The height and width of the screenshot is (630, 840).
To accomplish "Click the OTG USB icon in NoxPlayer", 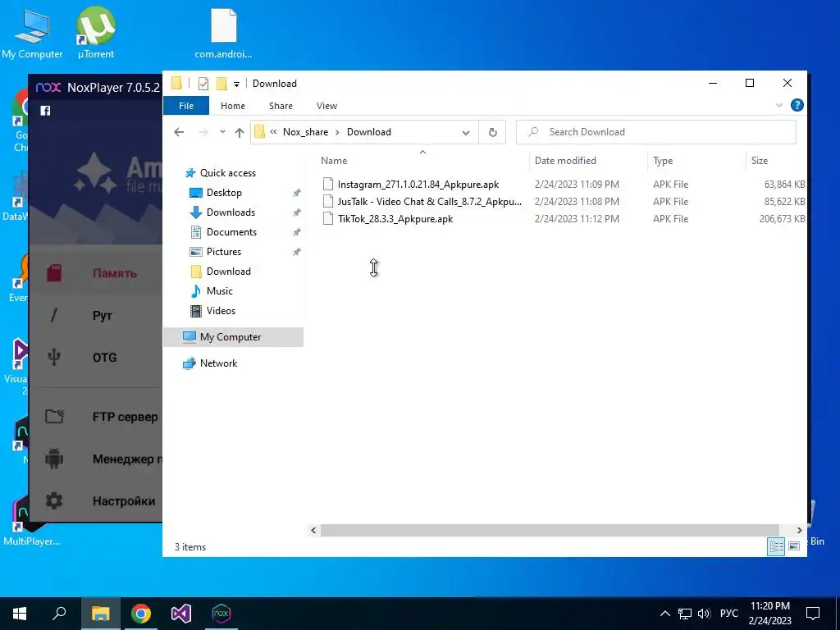I will (53, 358).
